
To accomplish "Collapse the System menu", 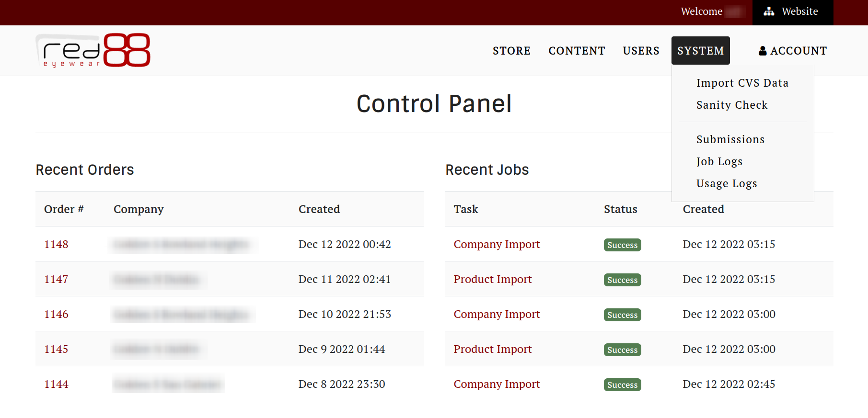I will click(700, 51).
